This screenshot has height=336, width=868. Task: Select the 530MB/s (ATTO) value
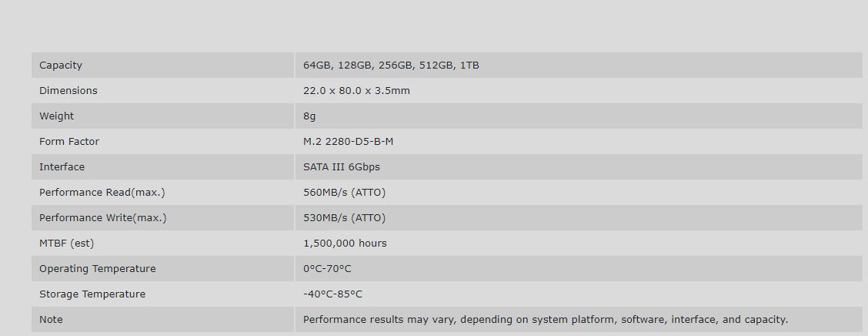click(x=344, y=218)
